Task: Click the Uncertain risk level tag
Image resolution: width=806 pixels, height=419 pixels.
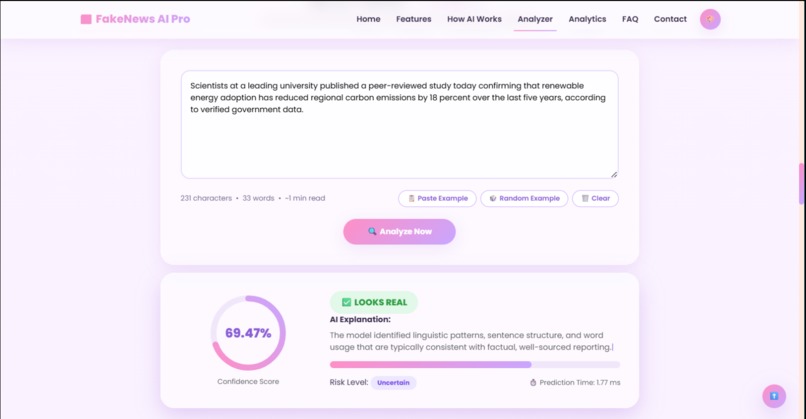Action: (x=393, y=382)
